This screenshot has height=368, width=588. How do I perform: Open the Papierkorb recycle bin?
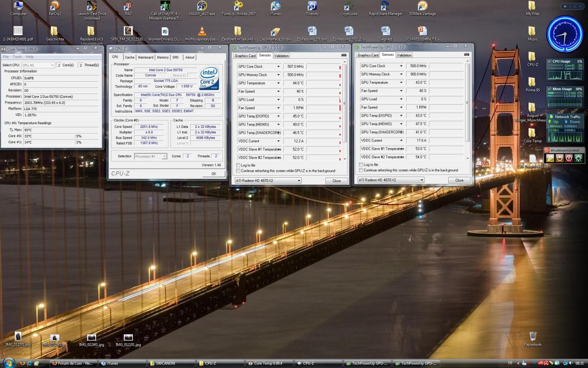click(533, 337)
